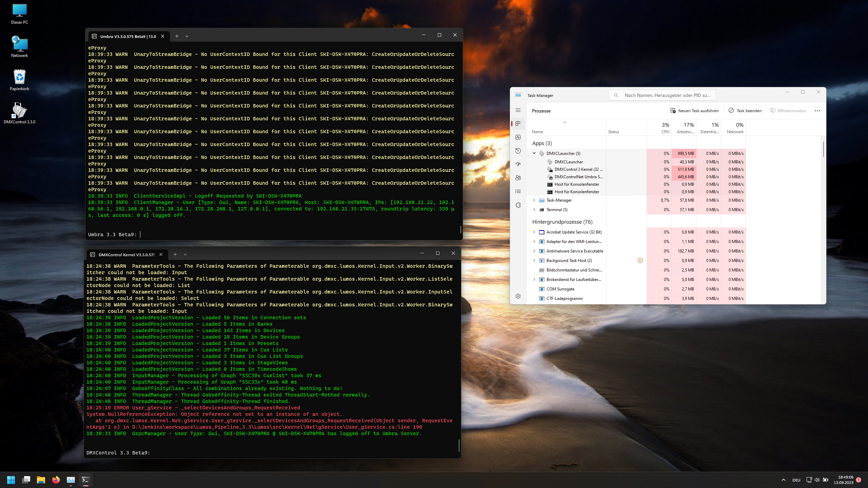Select the DMXControl Kernel terminal tab
Viewport: 868px width, 488px height.
(x=126, y=255)
